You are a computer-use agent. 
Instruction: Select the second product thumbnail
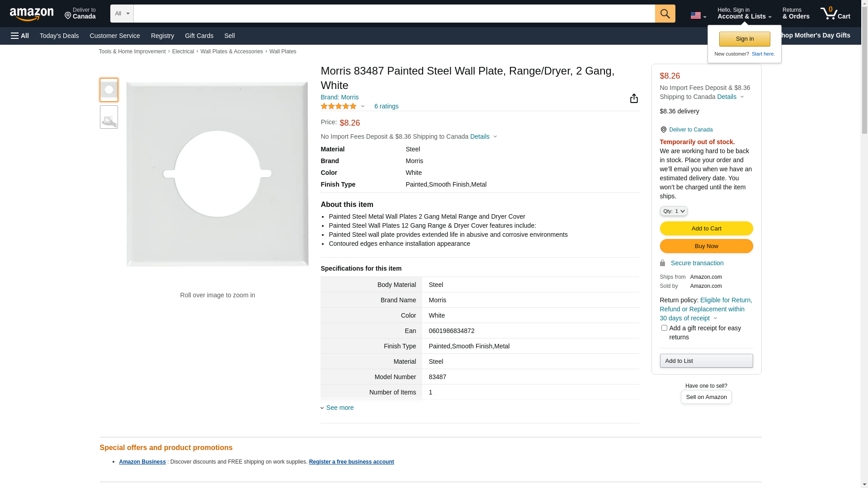(x=109, y=117)
